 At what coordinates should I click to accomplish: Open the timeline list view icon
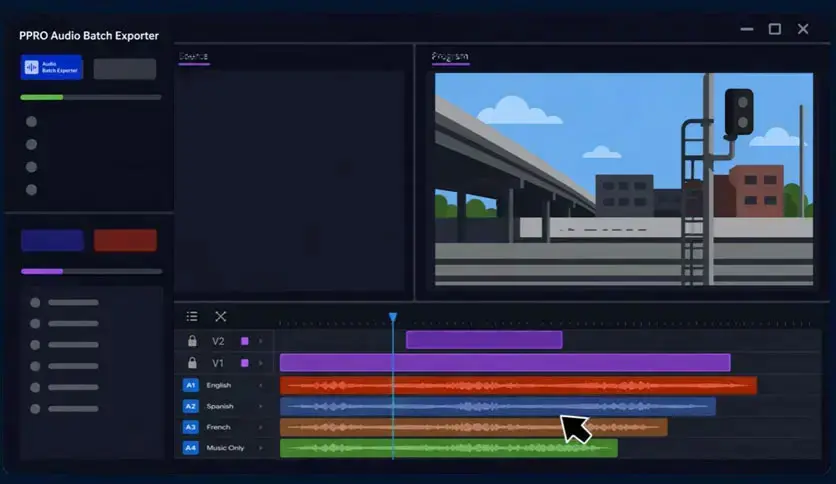[x=192, y=317]
